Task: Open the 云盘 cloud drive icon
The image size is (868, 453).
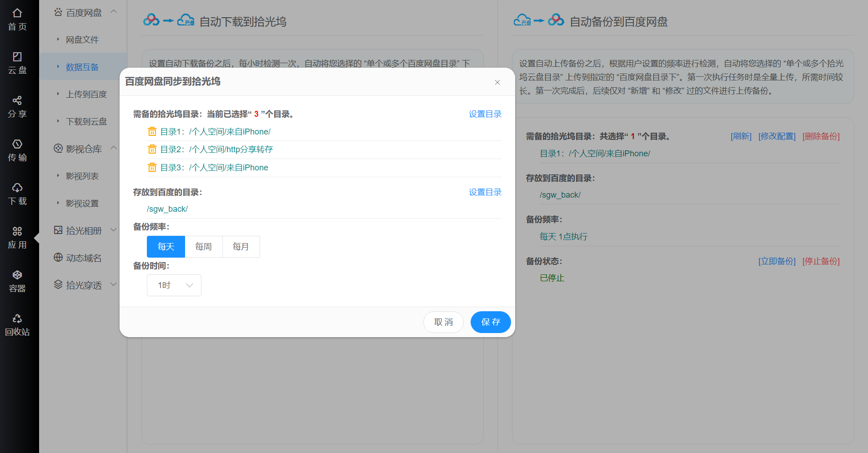Action: pyautogui.click(x=17, y=57)
